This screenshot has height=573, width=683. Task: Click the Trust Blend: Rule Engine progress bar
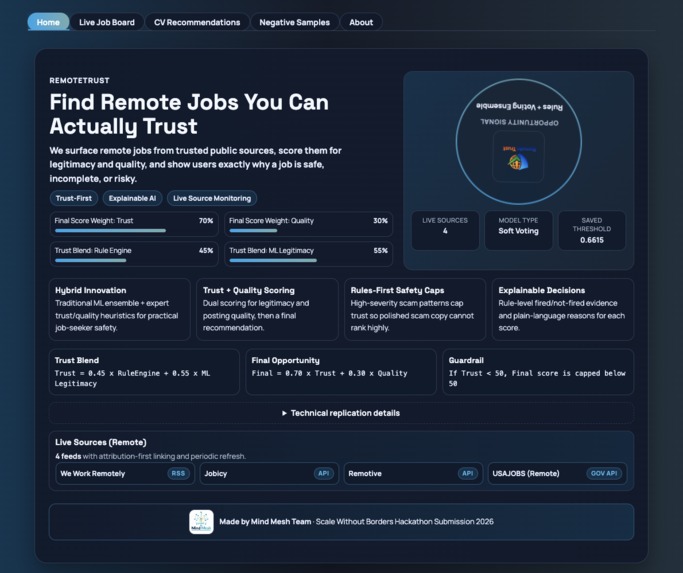[91, 261]
